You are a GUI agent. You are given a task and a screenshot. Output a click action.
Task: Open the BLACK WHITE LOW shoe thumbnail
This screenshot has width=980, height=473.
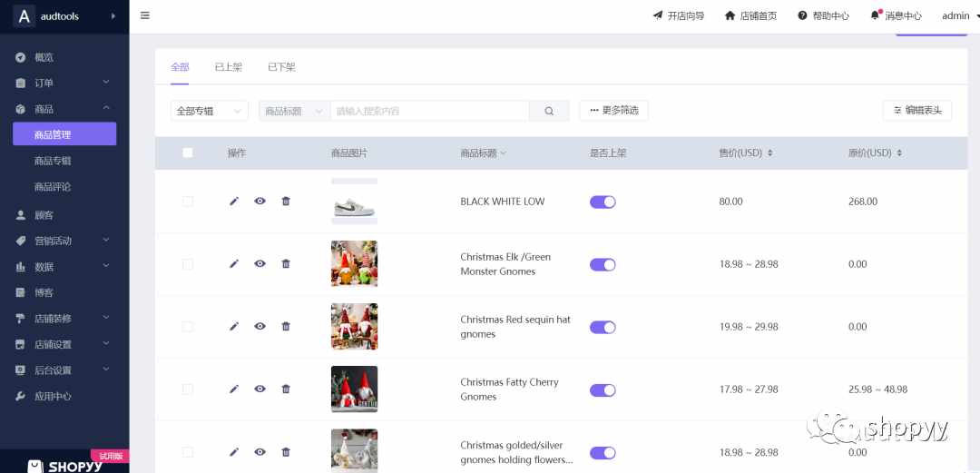point(354,201)
